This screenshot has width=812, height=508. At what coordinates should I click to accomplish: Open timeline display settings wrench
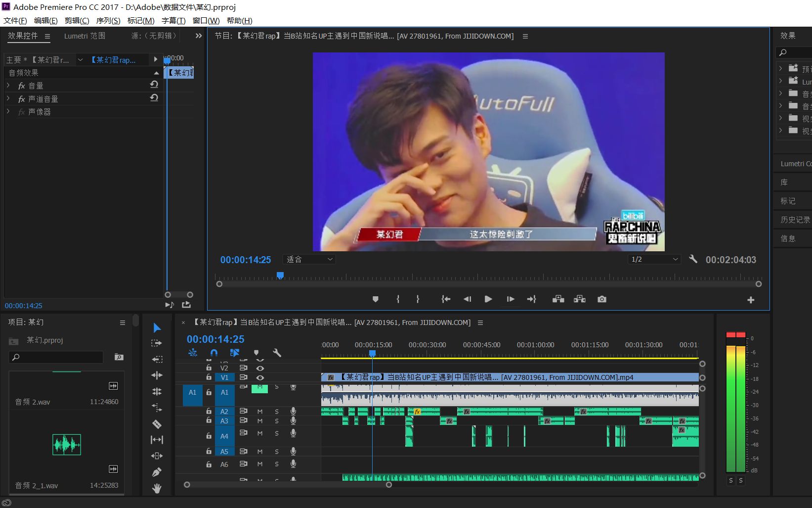277,353
